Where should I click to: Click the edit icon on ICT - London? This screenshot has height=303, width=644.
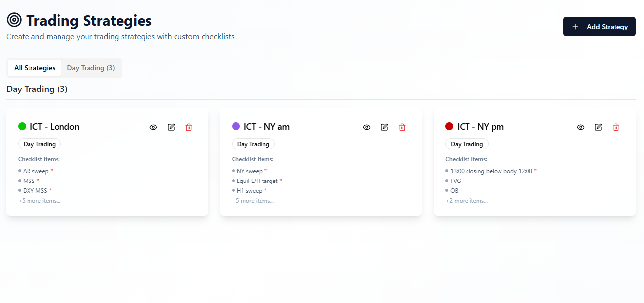coord(171,127)
